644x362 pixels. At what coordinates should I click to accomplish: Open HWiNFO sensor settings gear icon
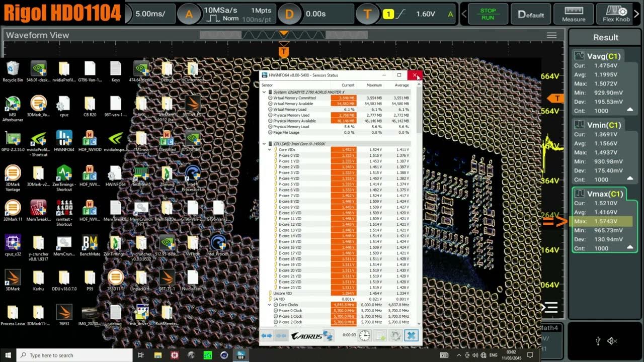tap(395, 335)
